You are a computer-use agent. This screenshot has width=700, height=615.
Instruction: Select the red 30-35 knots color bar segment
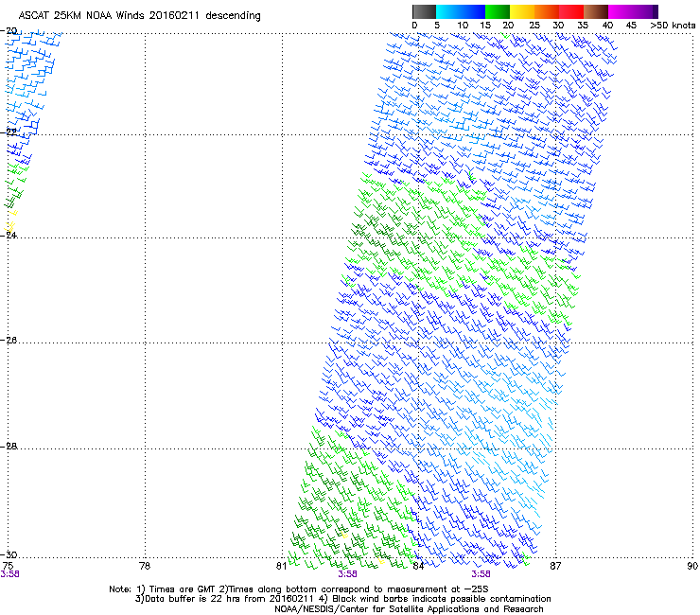(571, 11)
